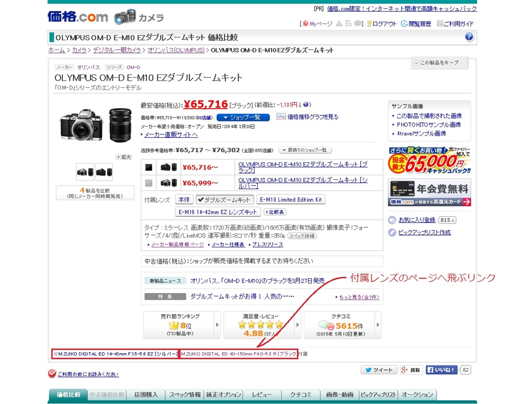Switch to クチコミ tab
532x404 pixels.
tap(301, 395)
